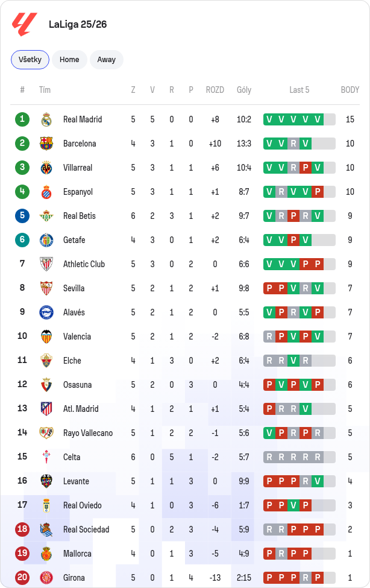Screen dimensions: 370x588
Task: Select the Barcelona club crest
Action: pyautogui.click(x=46, y=144)
